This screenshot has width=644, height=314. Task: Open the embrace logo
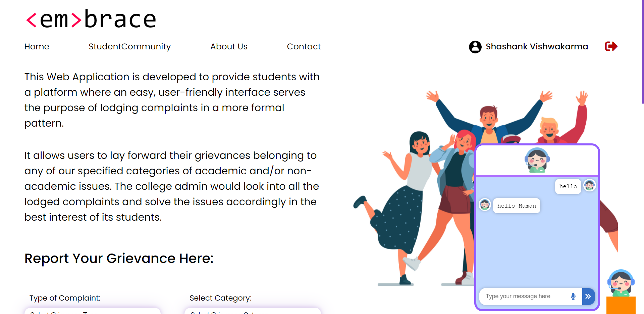point(91,19)
